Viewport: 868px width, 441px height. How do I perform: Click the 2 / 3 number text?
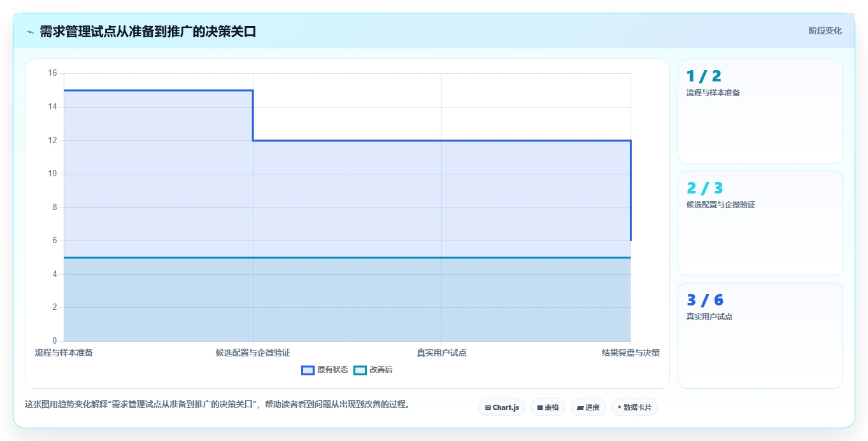tap(705, 188)
